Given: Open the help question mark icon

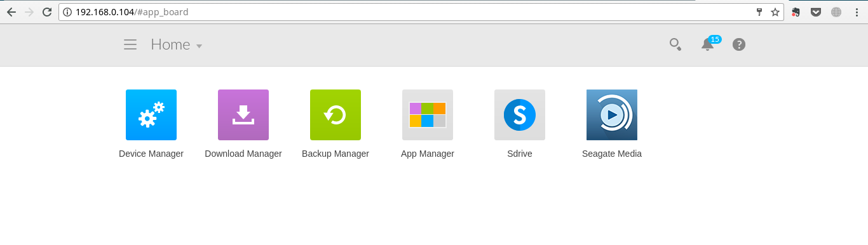Looking at the screenshot, I should coord(739,44).
